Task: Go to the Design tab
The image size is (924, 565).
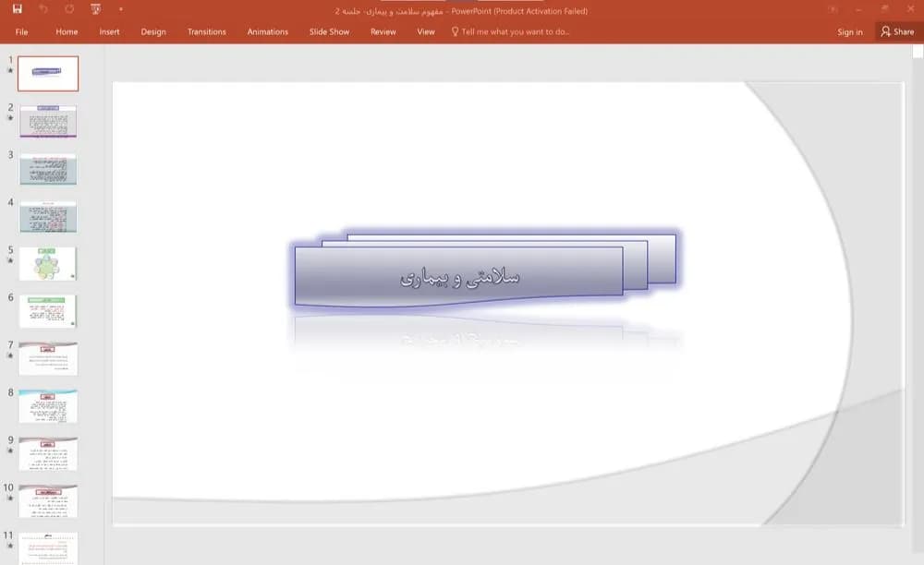Action: click(x=153, y=31)
